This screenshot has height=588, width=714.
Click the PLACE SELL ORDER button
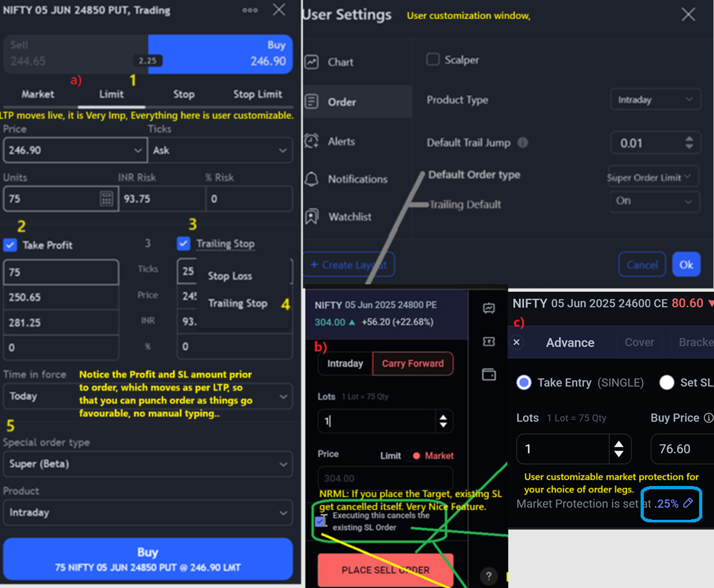pos(385,570)
